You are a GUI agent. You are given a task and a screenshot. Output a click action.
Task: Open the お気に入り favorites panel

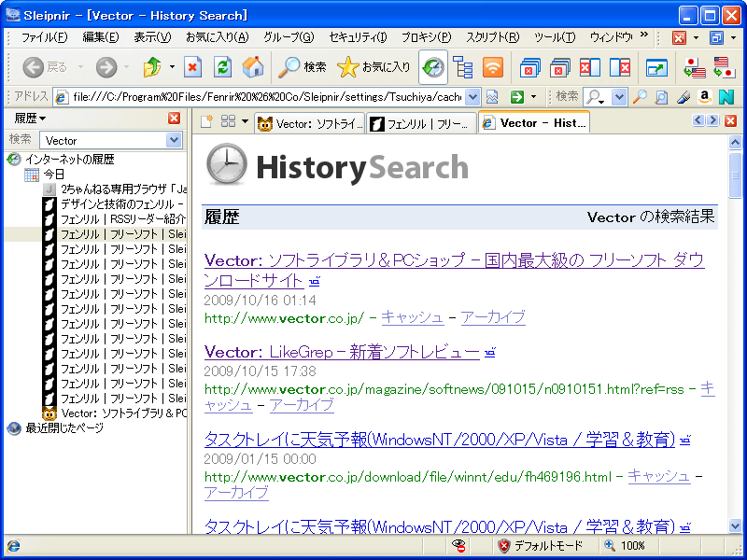[373, 67]
